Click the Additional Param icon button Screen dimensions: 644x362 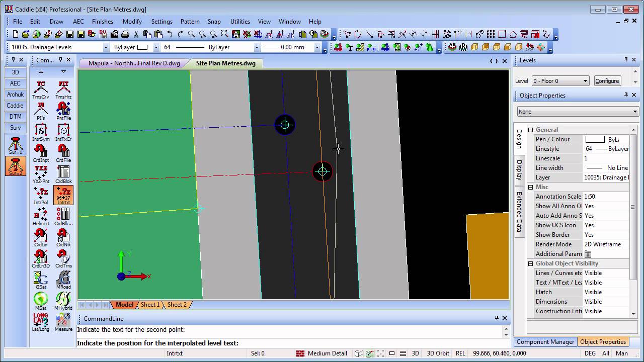click(x=588, y=254)
